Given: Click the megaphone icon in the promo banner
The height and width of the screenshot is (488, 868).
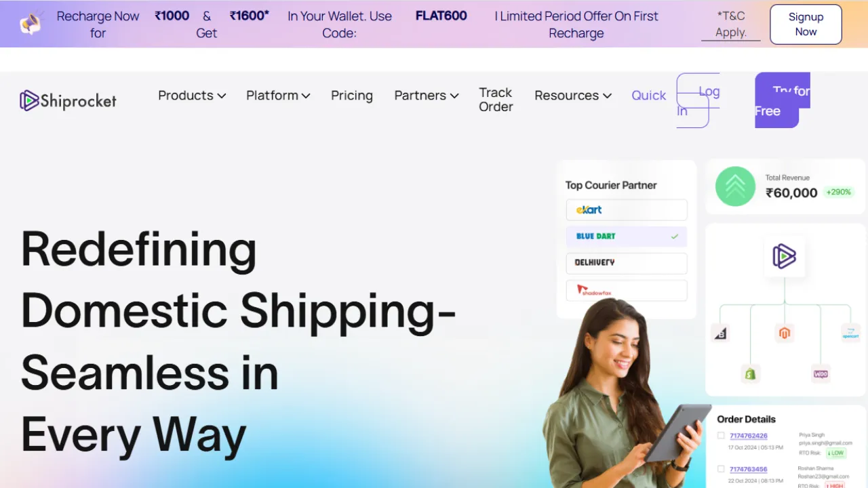Looking at the screenshot, I should point(31,24).
